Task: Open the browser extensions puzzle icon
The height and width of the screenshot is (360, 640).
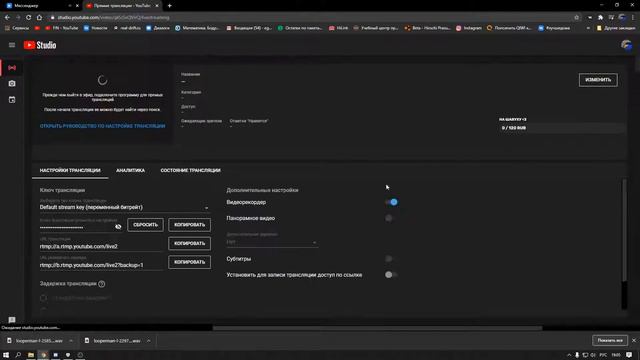Action: (x=600, y=18)
